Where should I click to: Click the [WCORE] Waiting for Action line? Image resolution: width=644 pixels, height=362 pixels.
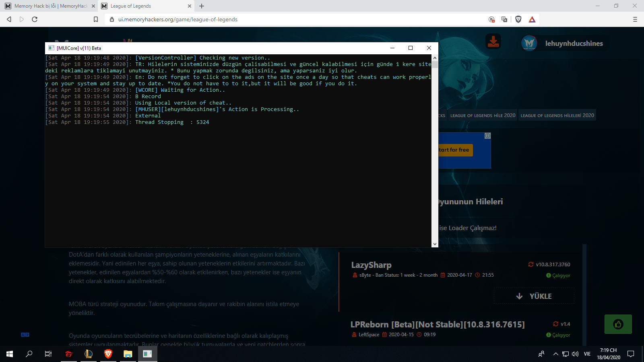pos(135,90)
